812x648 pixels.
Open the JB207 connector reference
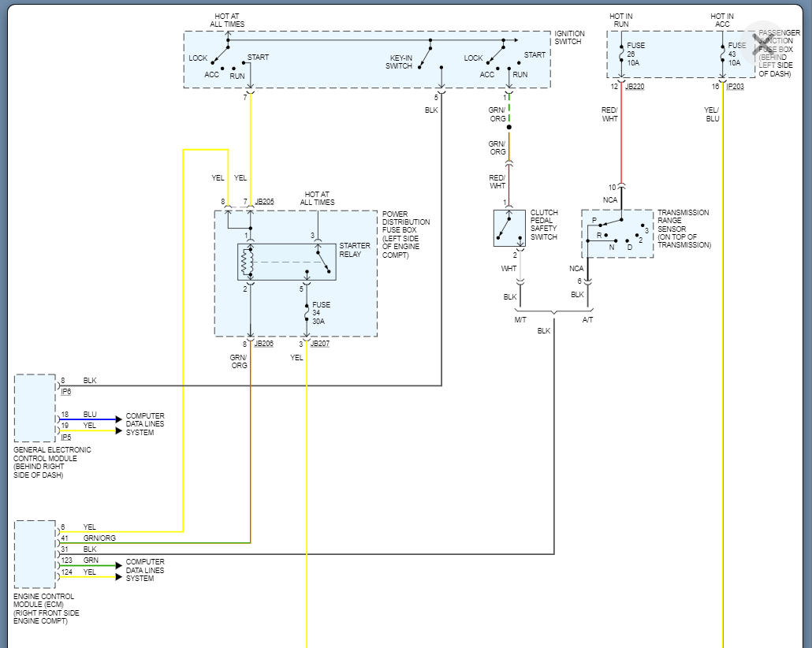(319, 344)
